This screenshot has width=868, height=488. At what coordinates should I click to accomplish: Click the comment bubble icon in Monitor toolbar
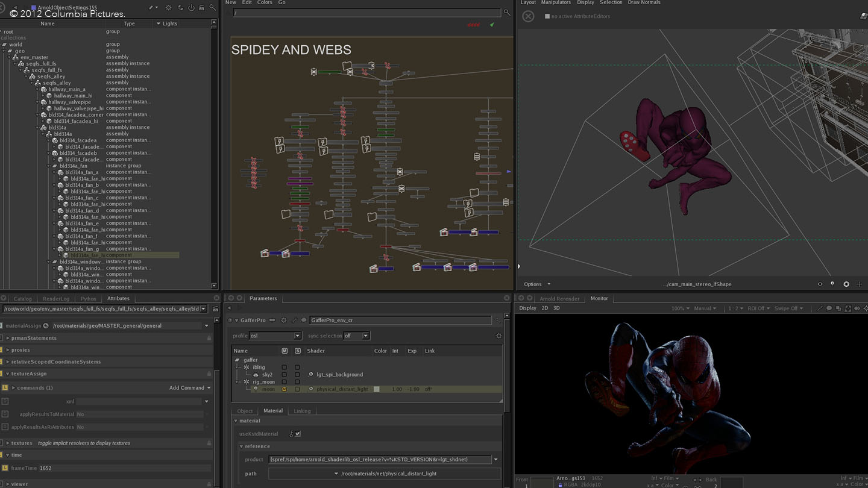click(x=829, y=308)
